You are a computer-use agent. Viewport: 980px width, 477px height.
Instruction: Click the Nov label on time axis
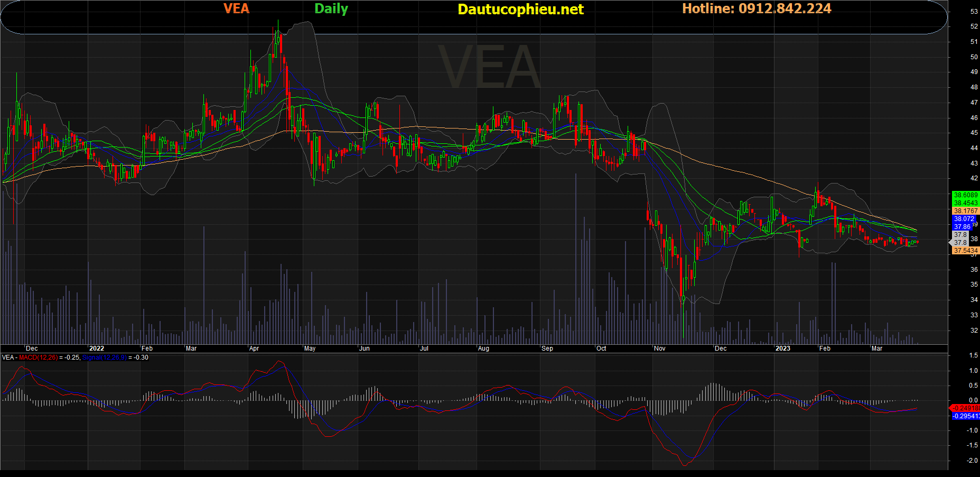pyautogui.click(x=660, y=348)
